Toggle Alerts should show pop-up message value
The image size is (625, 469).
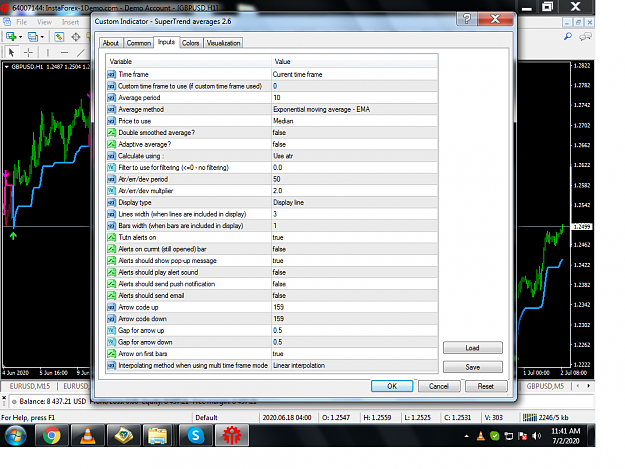click(355, 261)
